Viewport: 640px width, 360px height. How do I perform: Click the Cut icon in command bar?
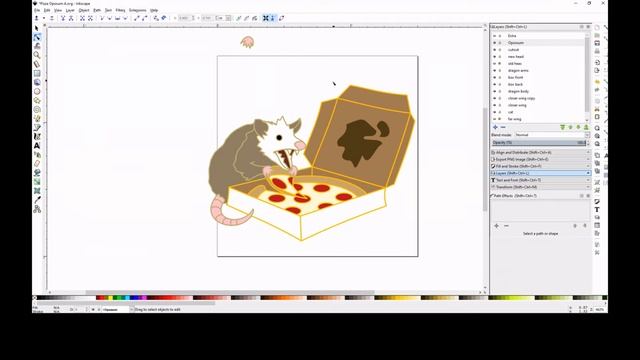[x=597, y=109]
